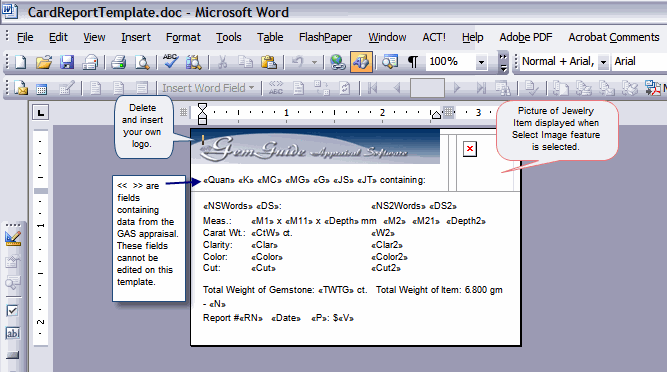Go to Previous Record arrow
Image resolution: width=667 pixels, height=372 pixels.
[397, 88]
